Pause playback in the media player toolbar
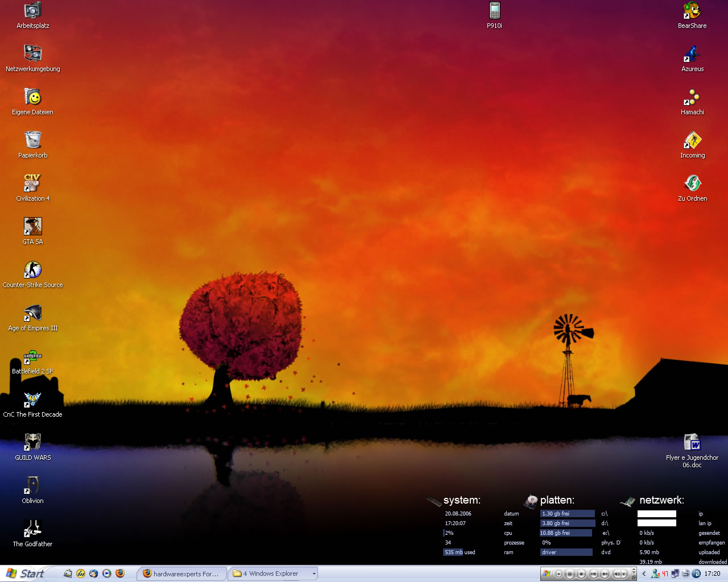The height and width of the screenshot is (582, 728). pos(570,574)
